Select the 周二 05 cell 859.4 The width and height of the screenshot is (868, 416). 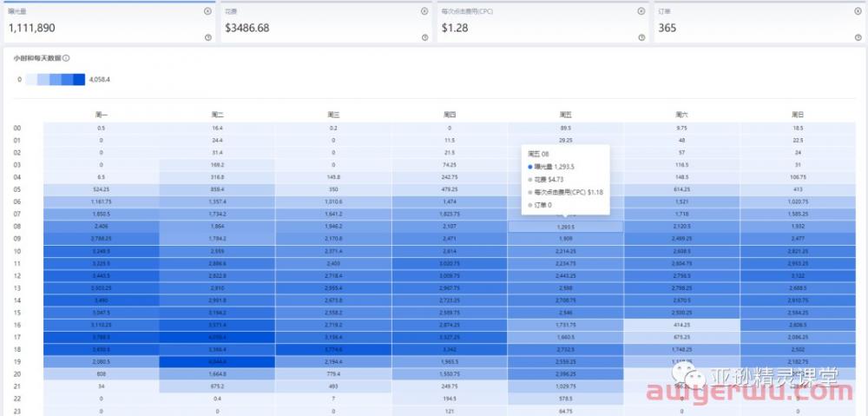coord(217,189)
